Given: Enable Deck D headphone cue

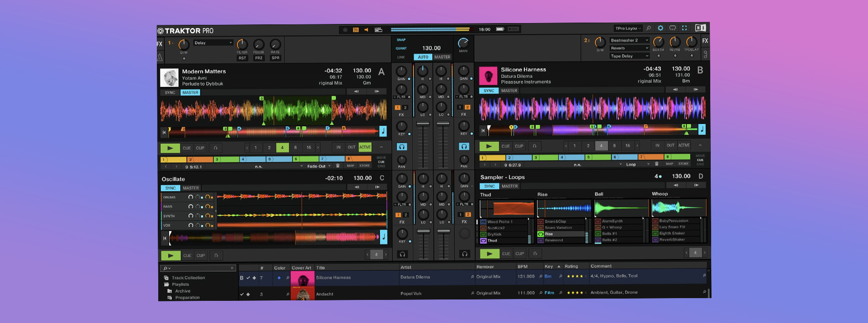Looking at the screenshot, I should click(464, 254).
